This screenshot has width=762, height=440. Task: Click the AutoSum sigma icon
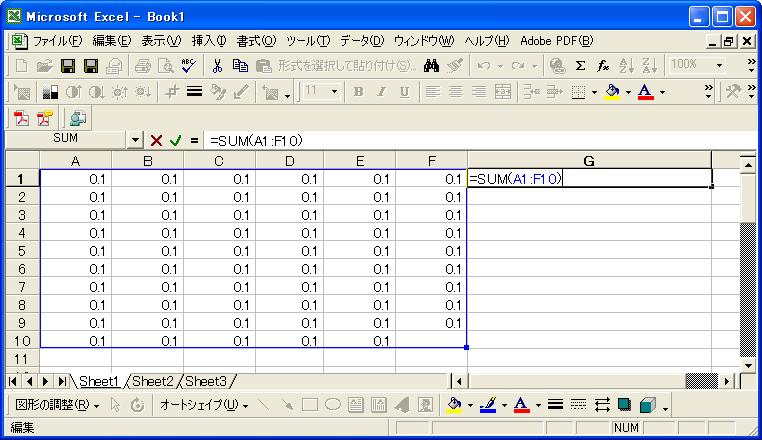(580, 66)
